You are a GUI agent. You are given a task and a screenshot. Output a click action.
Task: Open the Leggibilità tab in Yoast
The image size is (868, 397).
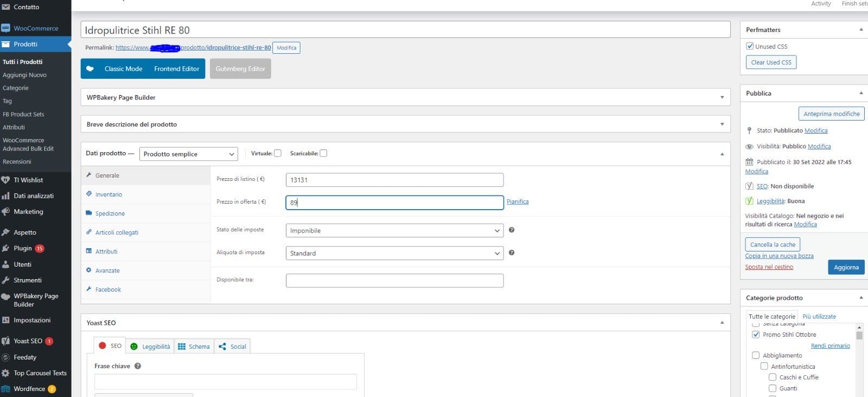pos(150,346)
